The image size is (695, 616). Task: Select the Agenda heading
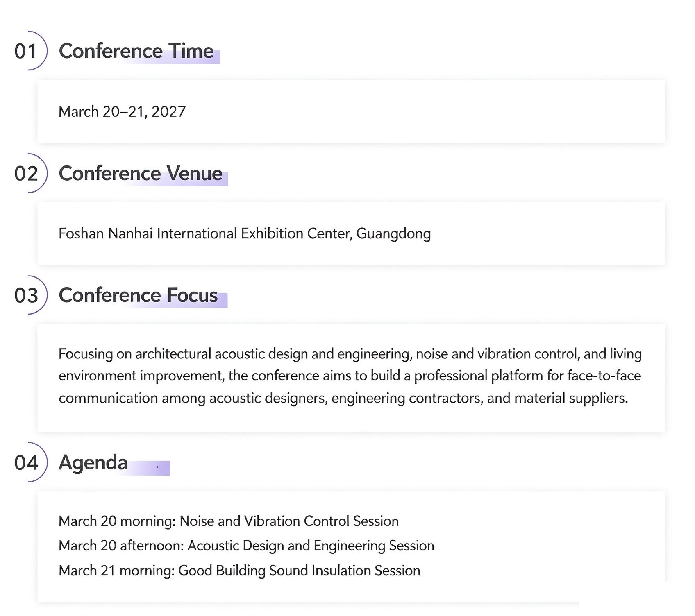click(x=93, y=463)
